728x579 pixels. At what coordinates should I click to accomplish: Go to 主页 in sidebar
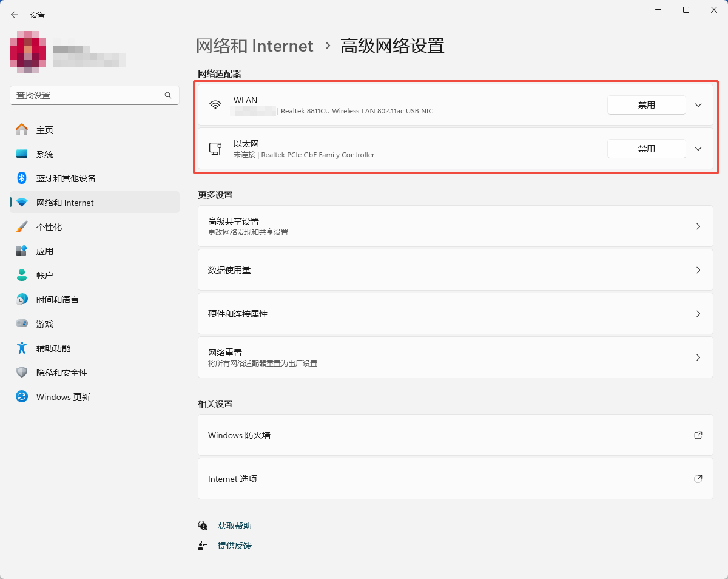click(95, 130)
